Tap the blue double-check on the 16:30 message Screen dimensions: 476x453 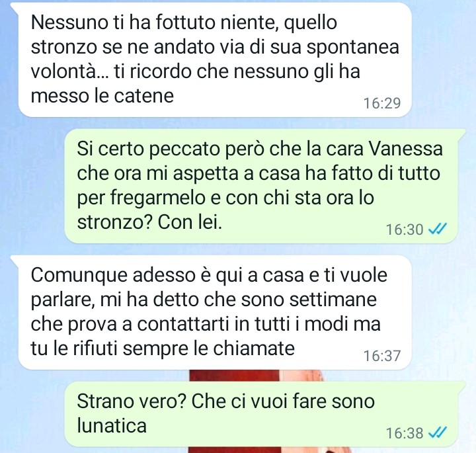click(438, 229)
